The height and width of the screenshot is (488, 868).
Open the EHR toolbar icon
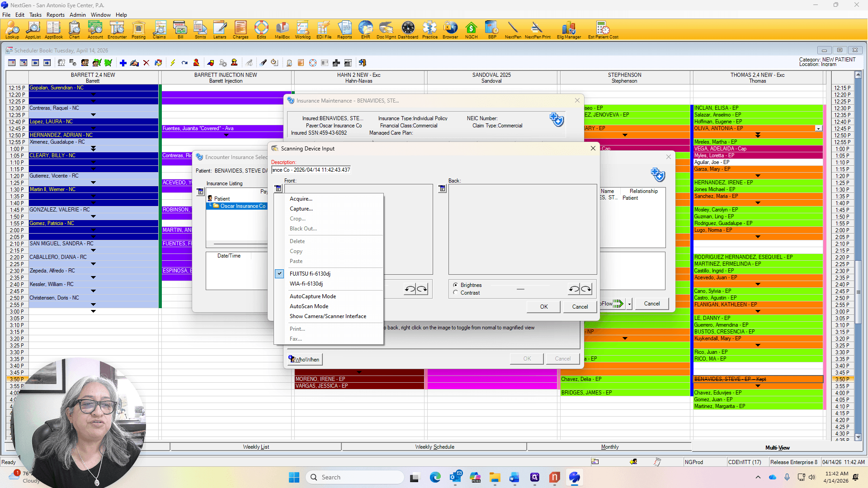366,30
